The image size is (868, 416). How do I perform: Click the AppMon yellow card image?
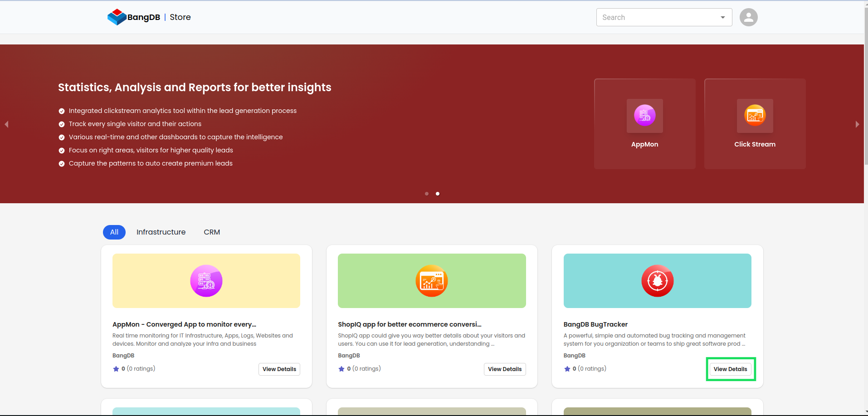206,281
